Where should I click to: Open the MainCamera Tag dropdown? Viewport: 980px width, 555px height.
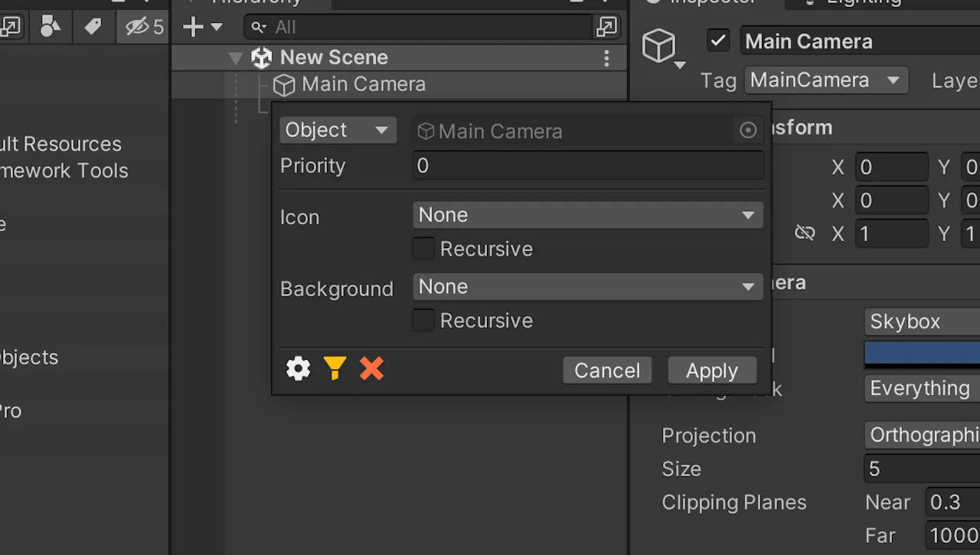[x=826, y=80]
